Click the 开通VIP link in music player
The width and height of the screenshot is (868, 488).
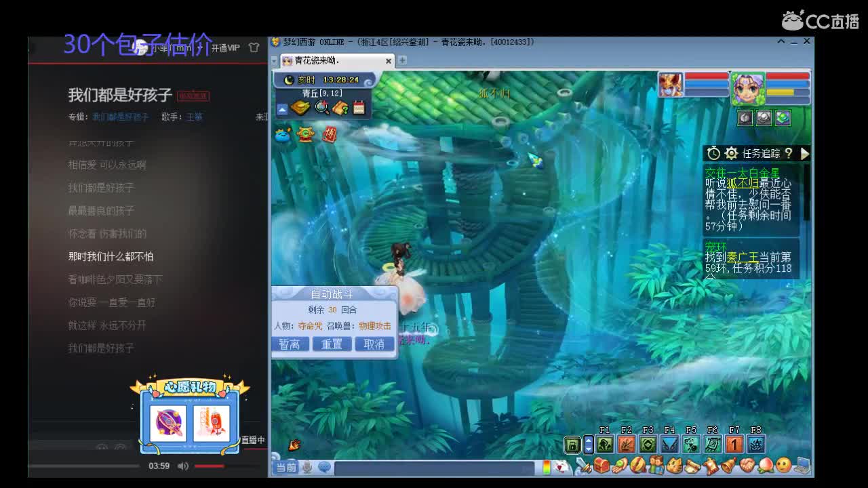(x=225, y=48)
